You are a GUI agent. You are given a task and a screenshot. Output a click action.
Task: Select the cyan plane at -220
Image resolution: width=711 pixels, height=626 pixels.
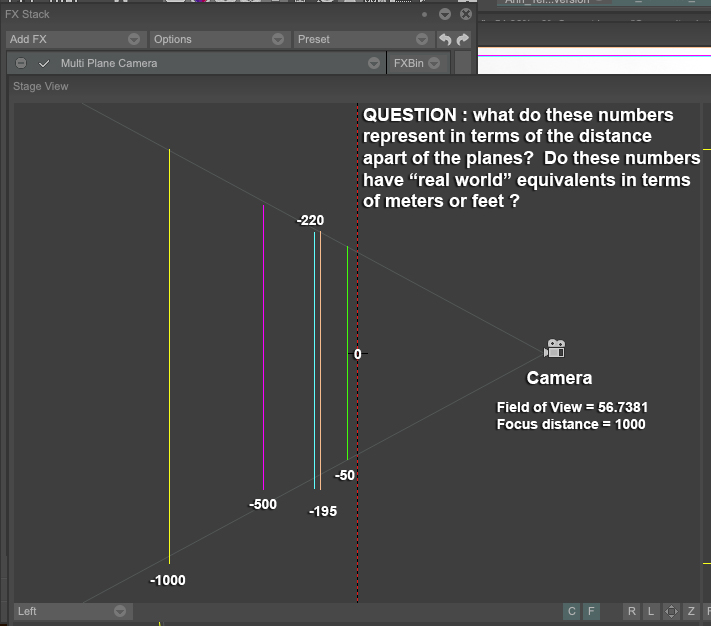pos(314,360)
